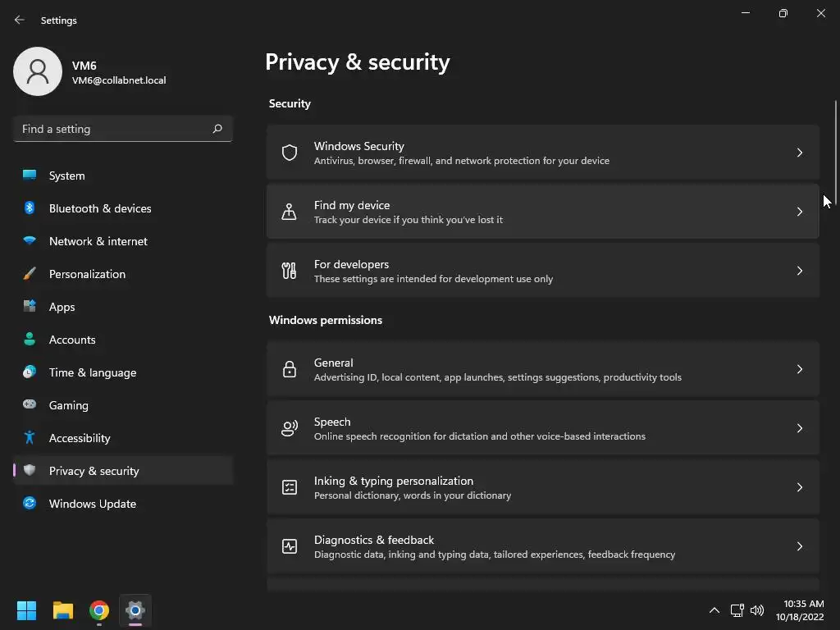Expand Windows Security chevron arrow
Screen dimensions: 840x630
(x=800, y=153)
